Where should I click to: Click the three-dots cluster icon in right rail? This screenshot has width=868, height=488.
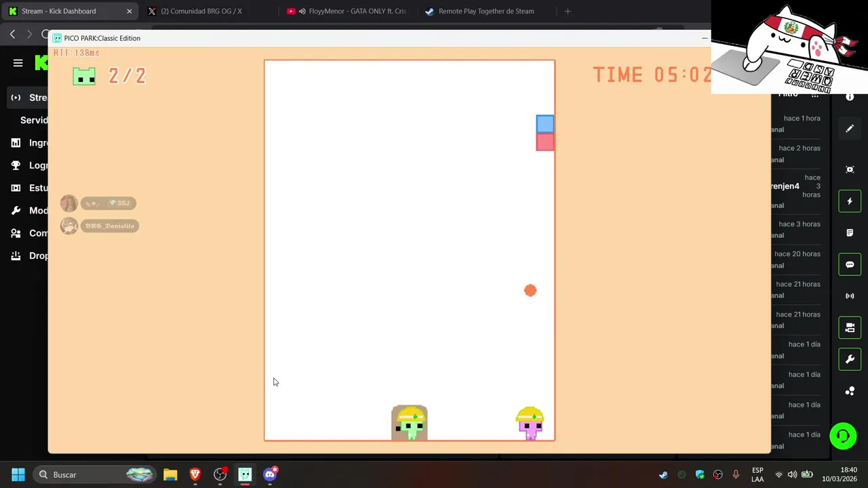[x=850, y=391]
